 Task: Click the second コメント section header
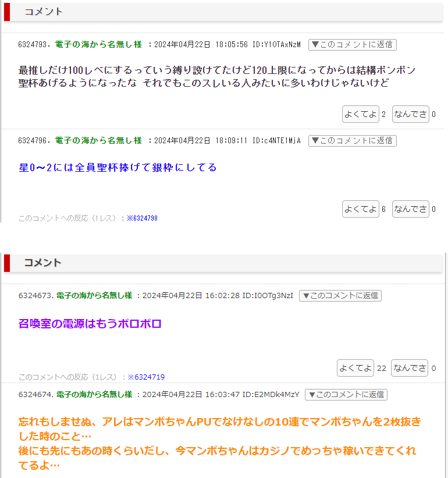point(42,263)
